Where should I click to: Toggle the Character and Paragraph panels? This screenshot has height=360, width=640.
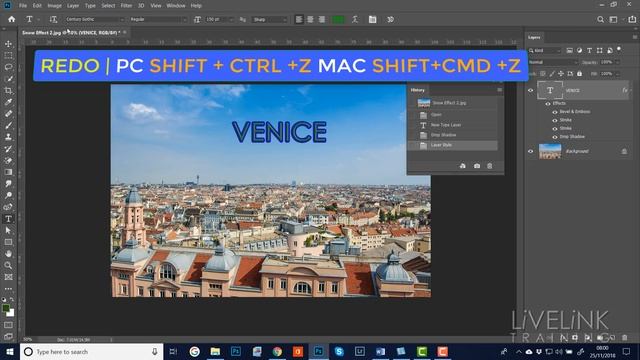coord(372,19)
